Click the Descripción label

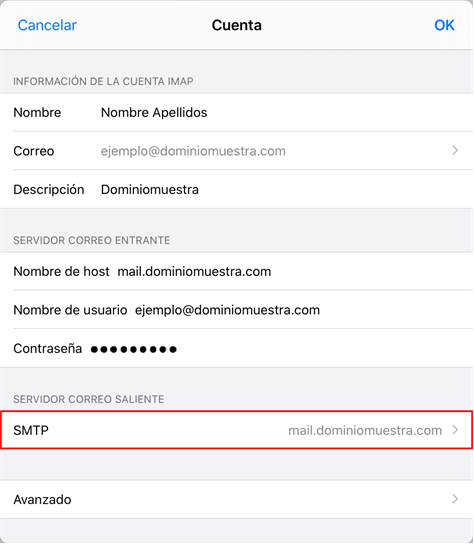tap(49, 189)
